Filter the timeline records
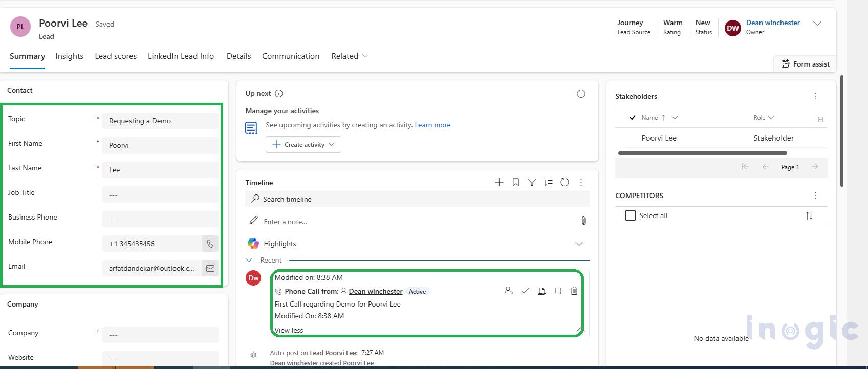The height and width of the screenshot is (369, 868). click(x=532, y=182)
